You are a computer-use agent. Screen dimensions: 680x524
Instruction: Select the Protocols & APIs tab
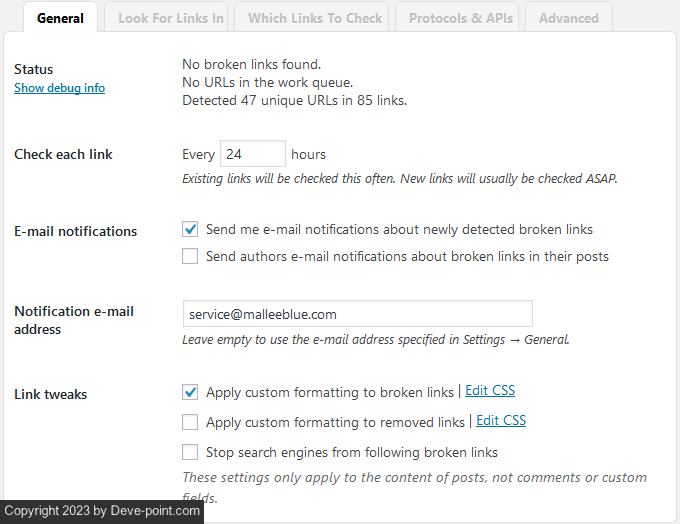click(461, 18)
